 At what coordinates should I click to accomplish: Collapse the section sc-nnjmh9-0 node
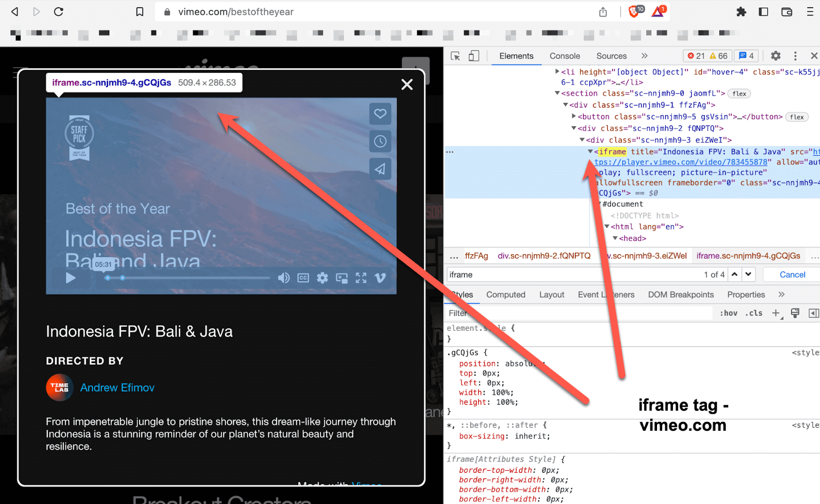point(558,93)
